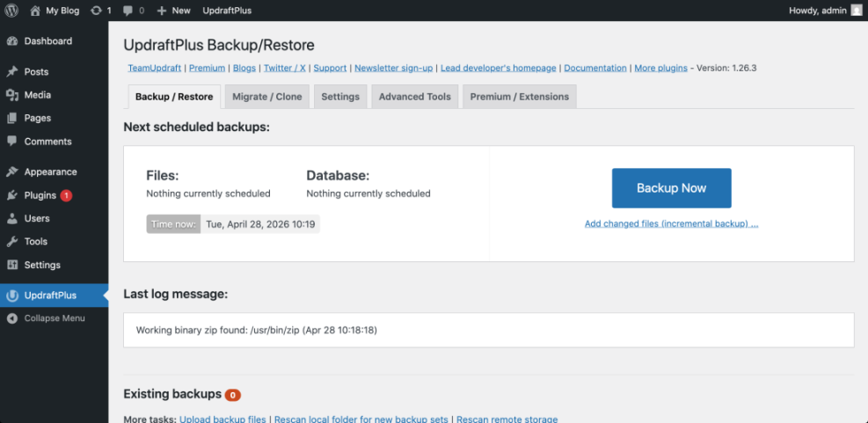Switch to the Migrate / Clone tab
868x423 pixels.
pyautogui.click(x=267, y=97)
